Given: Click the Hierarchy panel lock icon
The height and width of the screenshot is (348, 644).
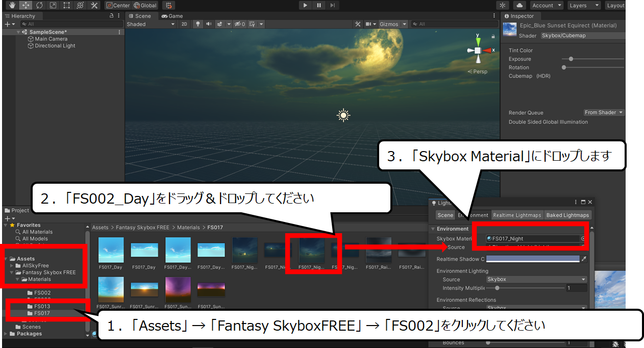Looking at the screenshot, I should pyautogui.click(x=112, y=16).
